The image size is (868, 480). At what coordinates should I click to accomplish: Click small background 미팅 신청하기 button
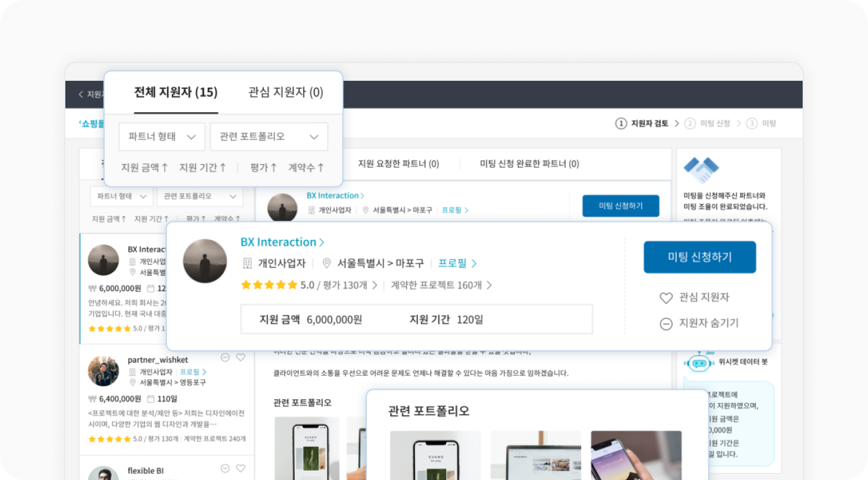[x=621, y=205]
